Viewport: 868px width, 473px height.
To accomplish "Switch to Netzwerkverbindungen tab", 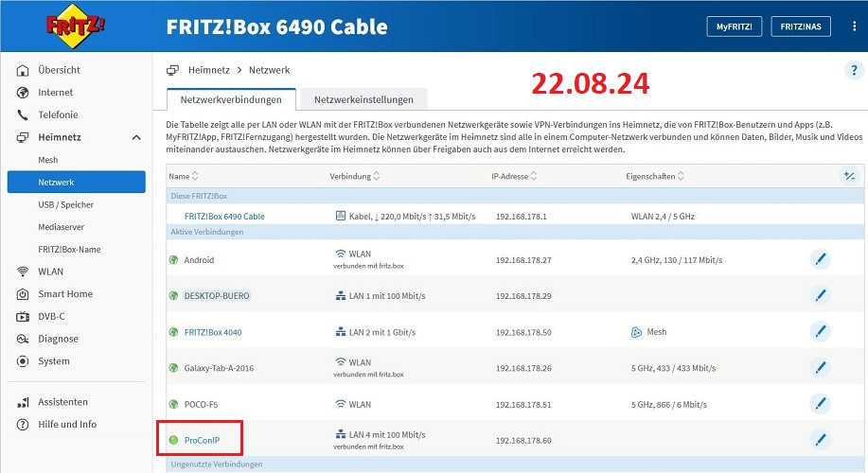I will tap(231, 99).
